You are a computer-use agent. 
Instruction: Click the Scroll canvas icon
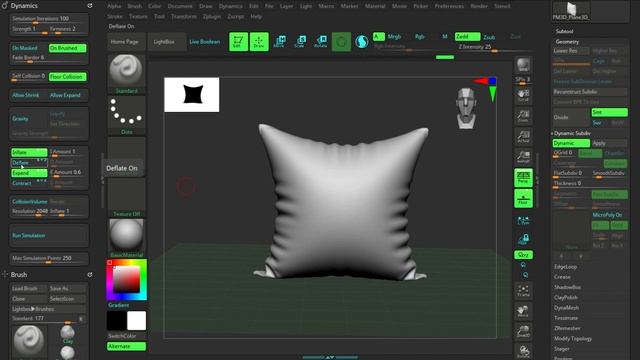[x=523, y=96]
